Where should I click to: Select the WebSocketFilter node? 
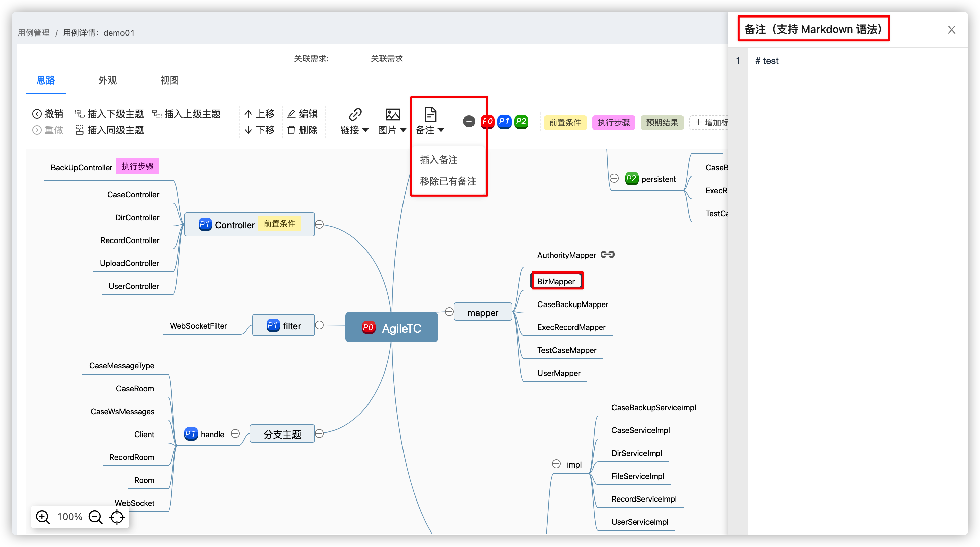click(198, 326)
